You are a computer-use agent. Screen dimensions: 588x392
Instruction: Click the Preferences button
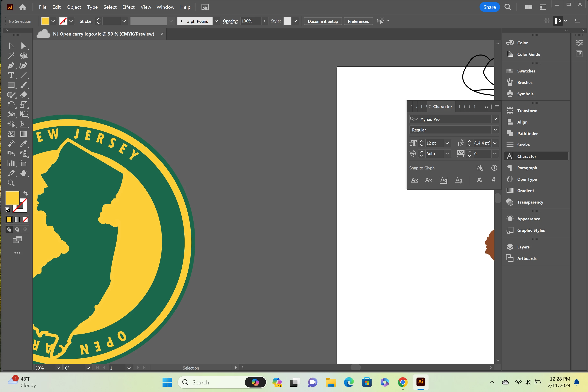point(358,21)
